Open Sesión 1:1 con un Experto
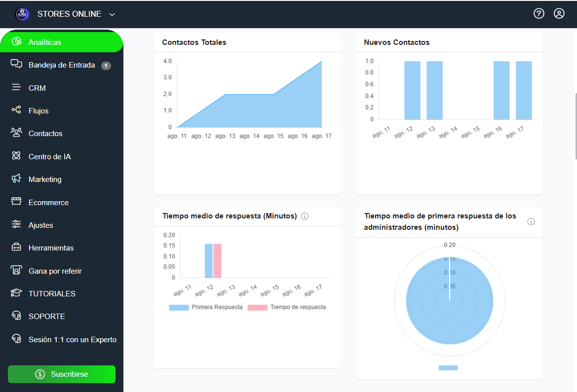Image resolution: width=577 pixels, height=392 pixels. pyautogui.click(x=72, y=339)
